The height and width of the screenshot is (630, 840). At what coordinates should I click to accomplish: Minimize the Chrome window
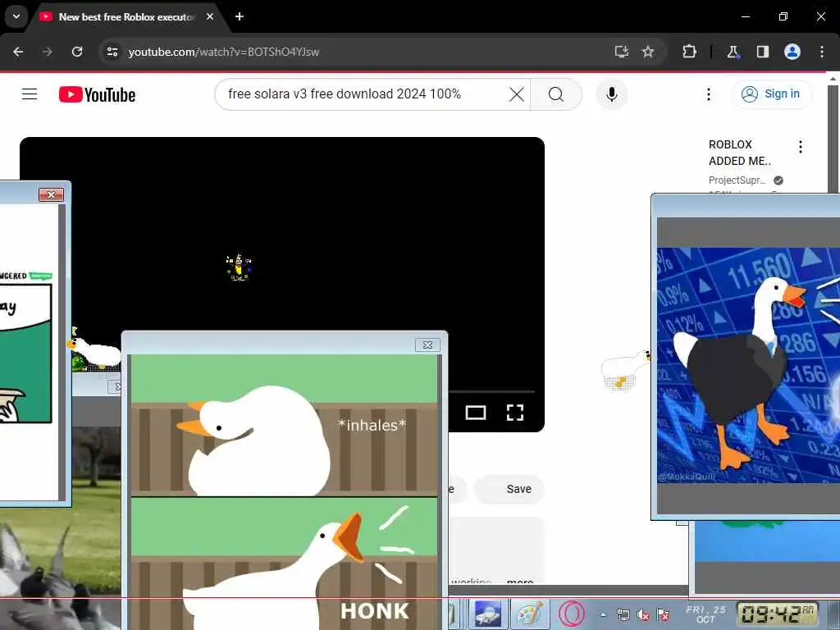click(x=745, y=16)
